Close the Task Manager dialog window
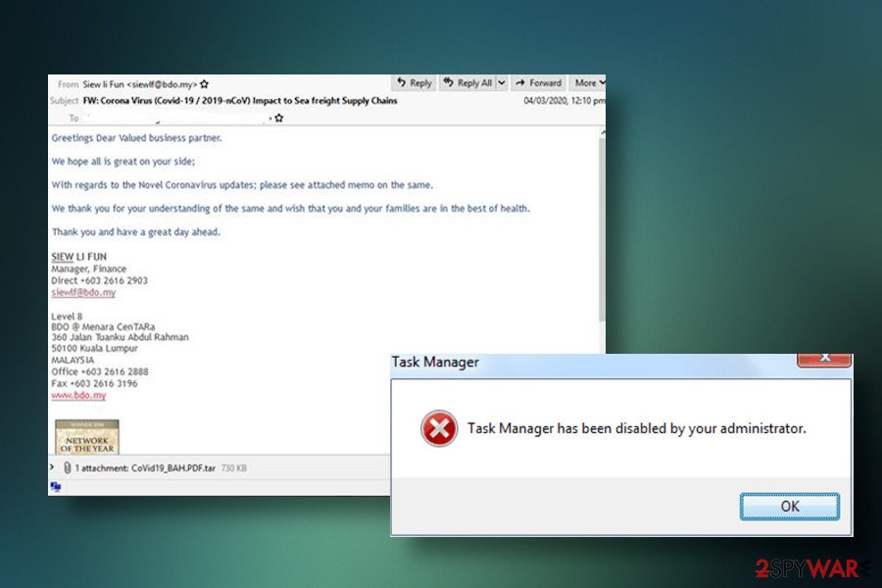Image resolution: width=882 pixels, height=588 pixels. coord(824,359)
